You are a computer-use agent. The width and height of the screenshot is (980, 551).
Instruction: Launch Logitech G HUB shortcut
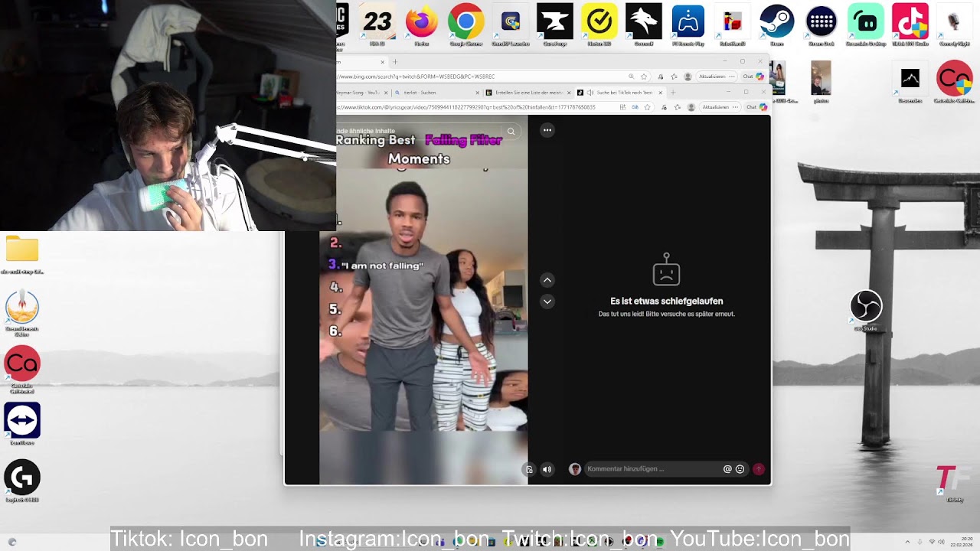tap(22, 481)
